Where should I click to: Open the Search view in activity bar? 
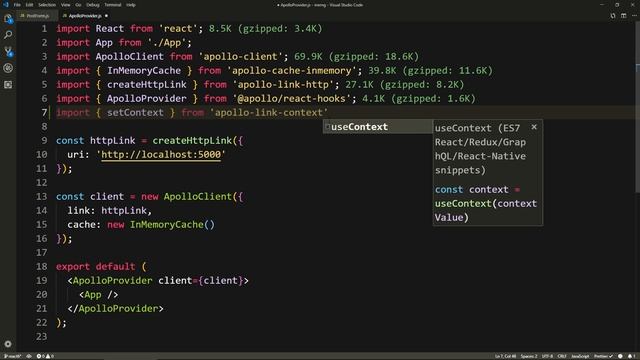click(x=8, y=35)
